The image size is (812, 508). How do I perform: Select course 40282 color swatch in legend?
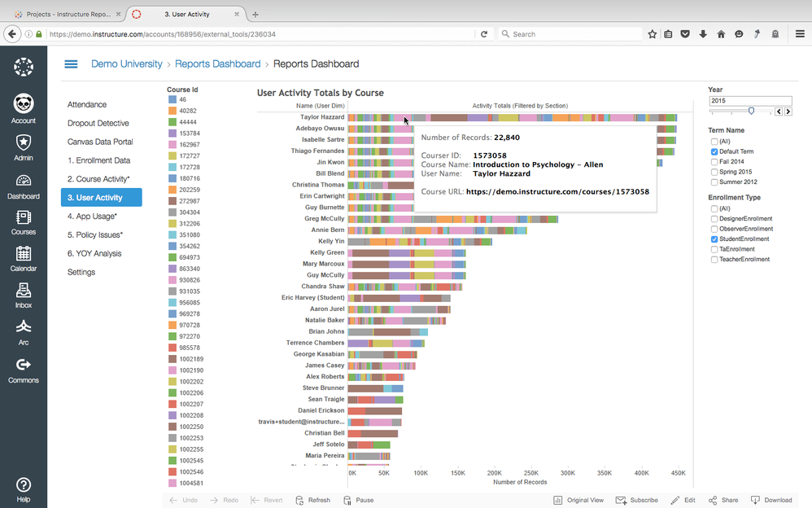tap(172, 111)
